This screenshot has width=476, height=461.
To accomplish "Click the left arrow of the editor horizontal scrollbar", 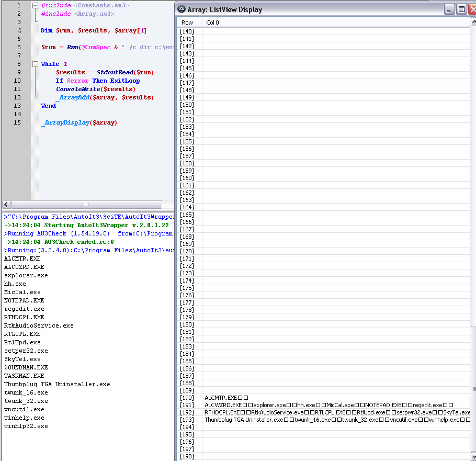I will (x=6, y=204).
